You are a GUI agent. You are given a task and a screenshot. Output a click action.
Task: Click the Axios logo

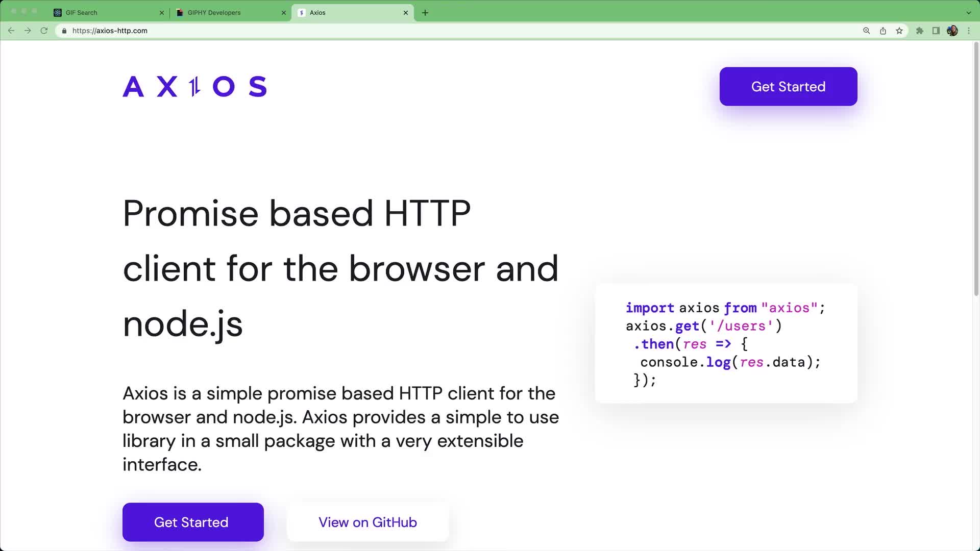(x=194, y=86)
